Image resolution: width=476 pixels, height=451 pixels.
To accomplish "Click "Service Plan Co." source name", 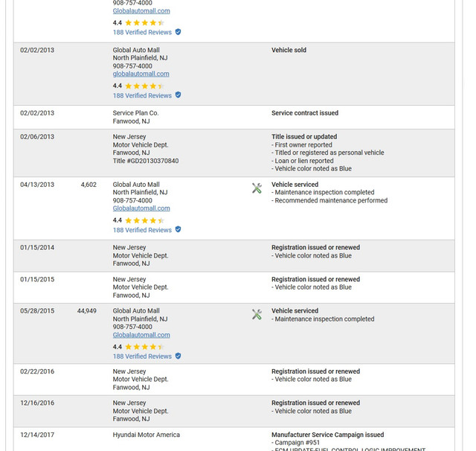I will (135, 113).
